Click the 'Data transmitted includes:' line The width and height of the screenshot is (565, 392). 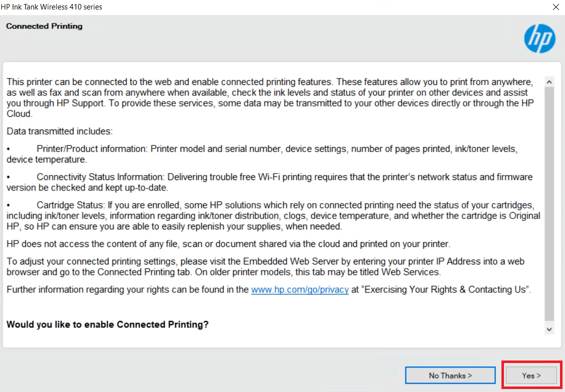click(60, 131)
